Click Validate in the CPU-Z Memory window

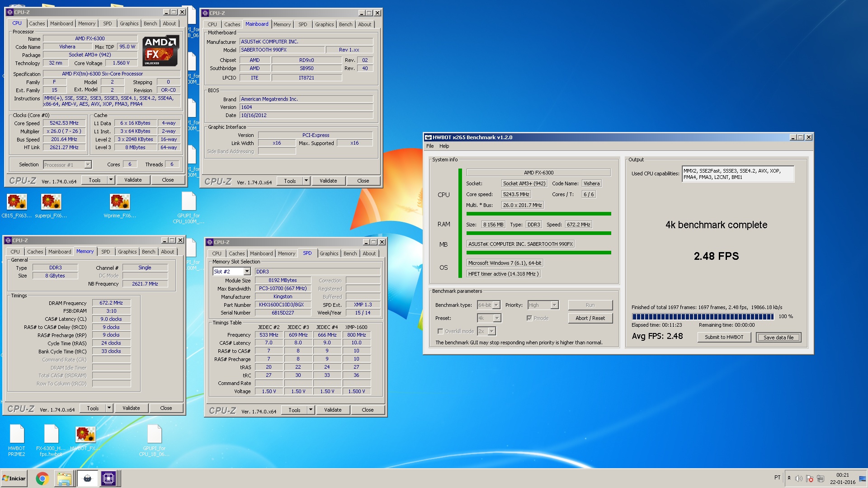click(131, 408)
